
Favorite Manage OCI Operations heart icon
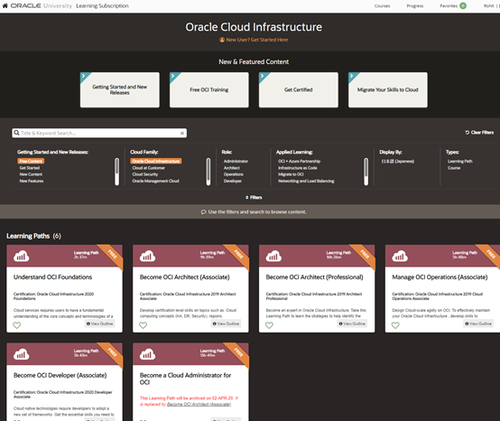click(x=395, y=325)
